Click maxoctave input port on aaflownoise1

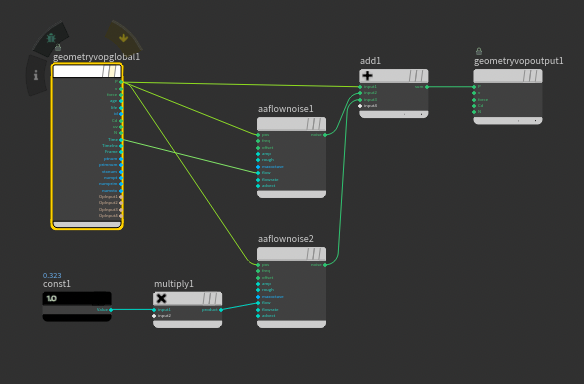pyautogui.click(x=258, y=166)
